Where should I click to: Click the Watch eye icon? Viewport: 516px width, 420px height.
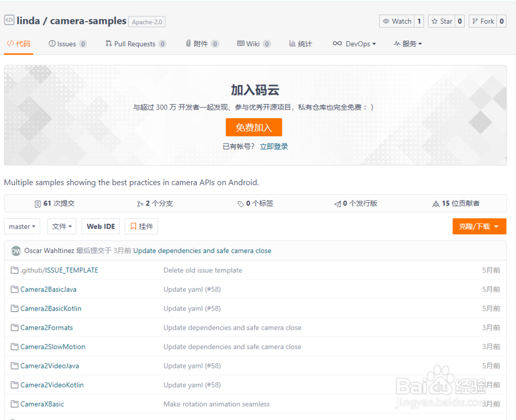386,21
